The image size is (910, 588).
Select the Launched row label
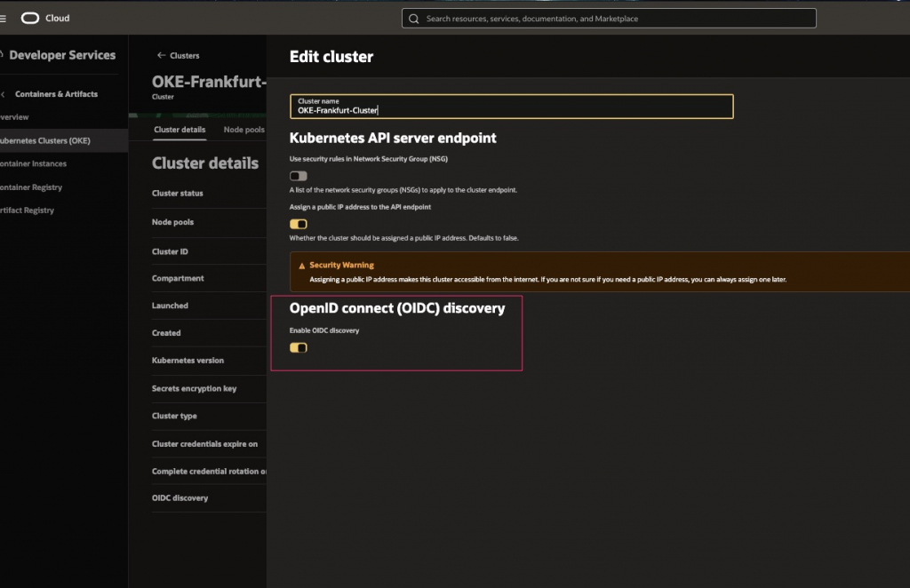point(170,306)
